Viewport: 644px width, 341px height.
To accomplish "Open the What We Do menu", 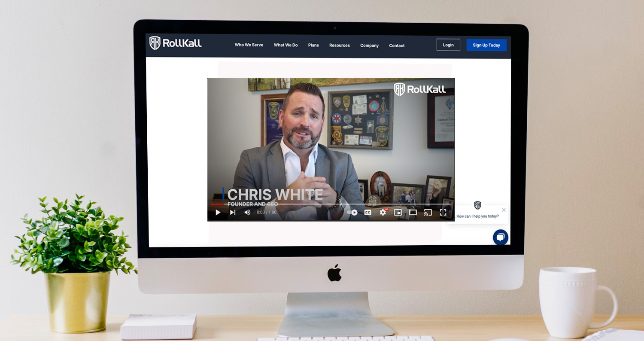I will point(286,45).
